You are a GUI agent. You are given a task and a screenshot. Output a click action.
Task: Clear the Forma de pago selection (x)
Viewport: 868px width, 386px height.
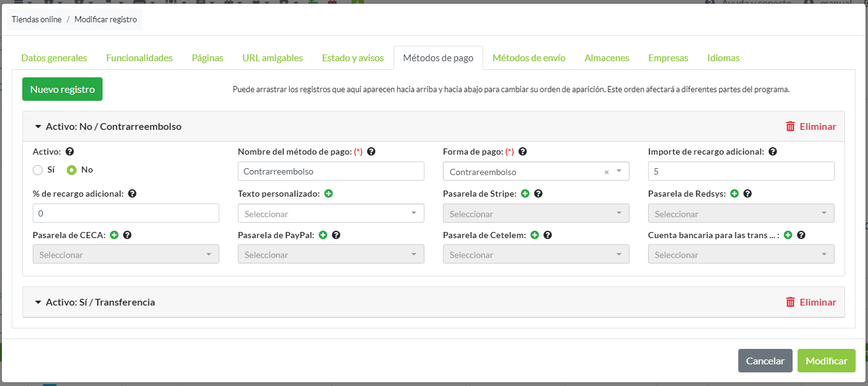pyautogui.click(x=606, y=172)
